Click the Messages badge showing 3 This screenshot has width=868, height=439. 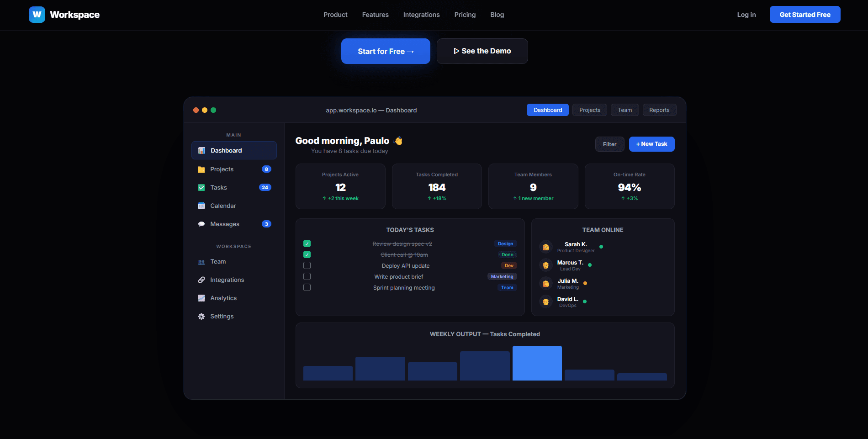(x=266, y=224)
